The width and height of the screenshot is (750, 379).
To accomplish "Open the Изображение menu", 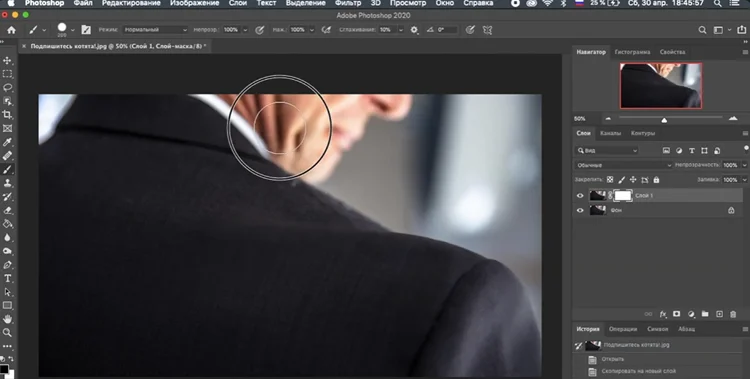I will tap(195, 3).
